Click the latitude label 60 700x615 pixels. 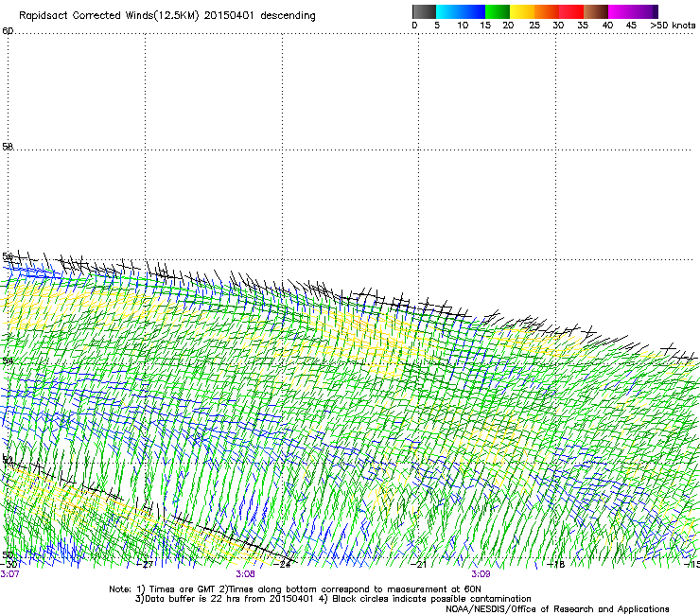pyautogui.click(x=8, y=31)
